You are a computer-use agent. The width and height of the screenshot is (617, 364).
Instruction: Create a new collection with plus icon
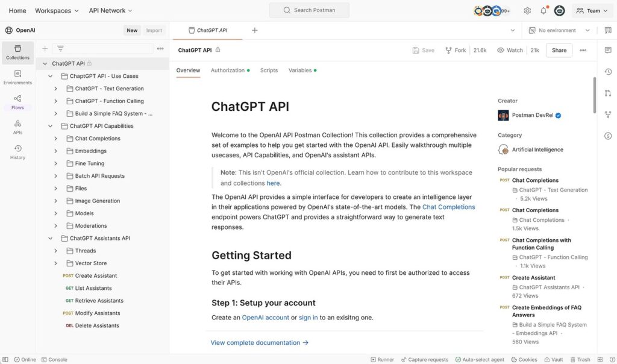[x=45, y=48]
